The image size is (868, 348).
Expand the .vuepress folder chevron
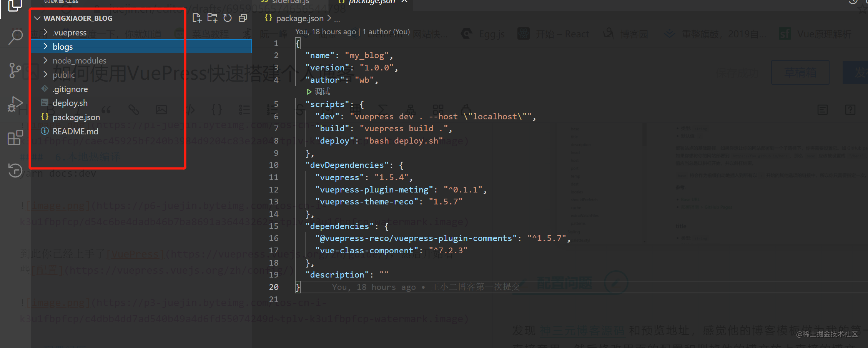[45, 32]
